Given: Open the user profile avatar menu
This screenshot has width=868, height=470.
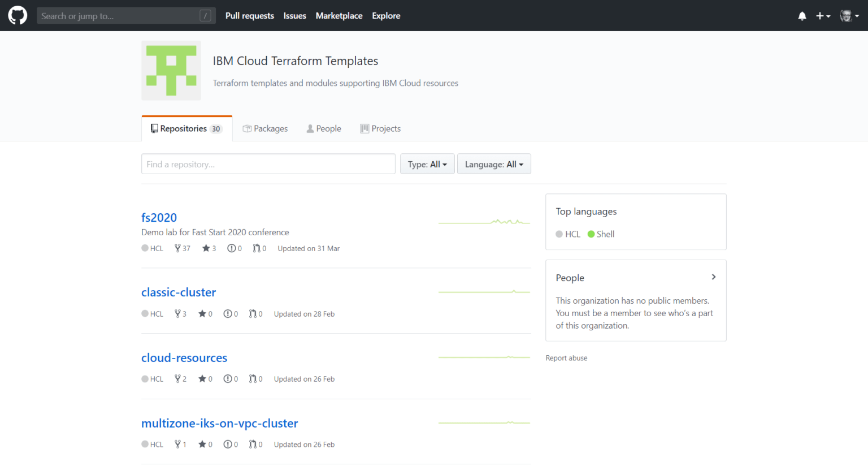Looking at the screenshot, I should point(849,16).
